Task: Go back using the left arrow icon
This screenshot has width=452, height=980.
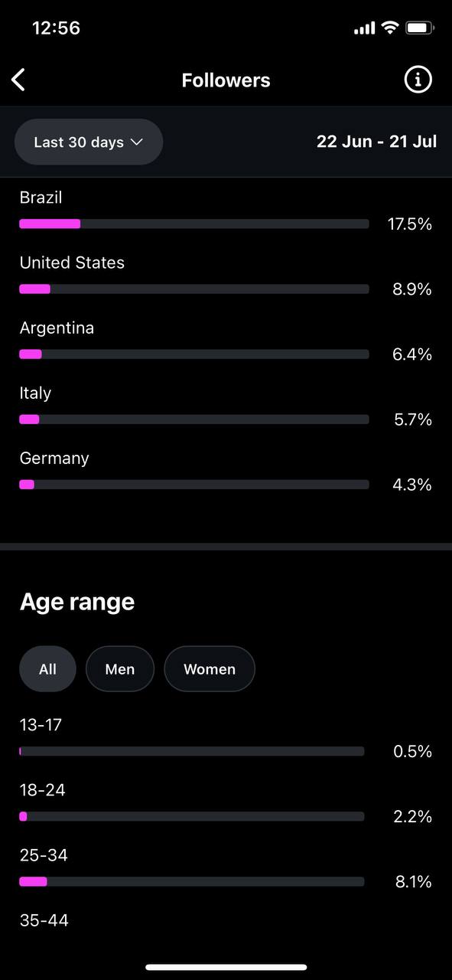Action: [18, 80]
